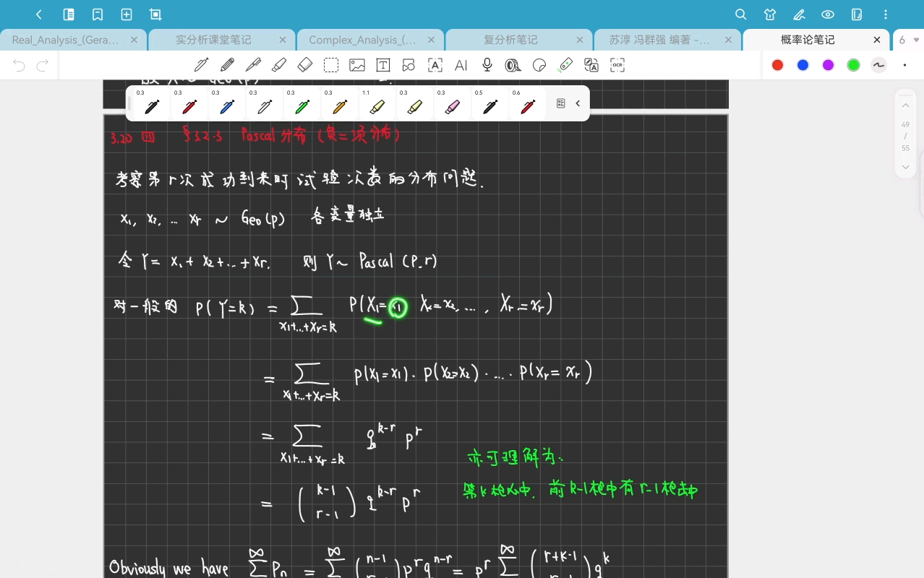Select the 概率论笔记 tab
Screen dimensions: 924x578
click(x=808, y=40)
